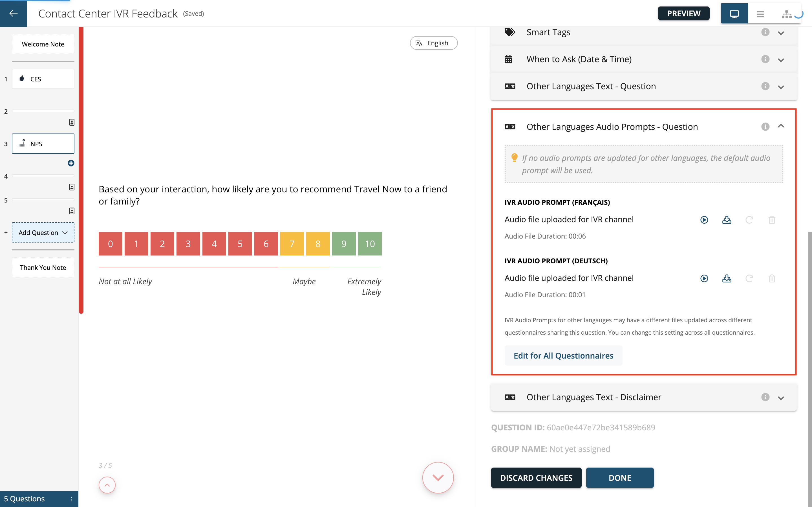Switch language to English dropdown
This screenshot has height=507, width=812.
(433, 43)
